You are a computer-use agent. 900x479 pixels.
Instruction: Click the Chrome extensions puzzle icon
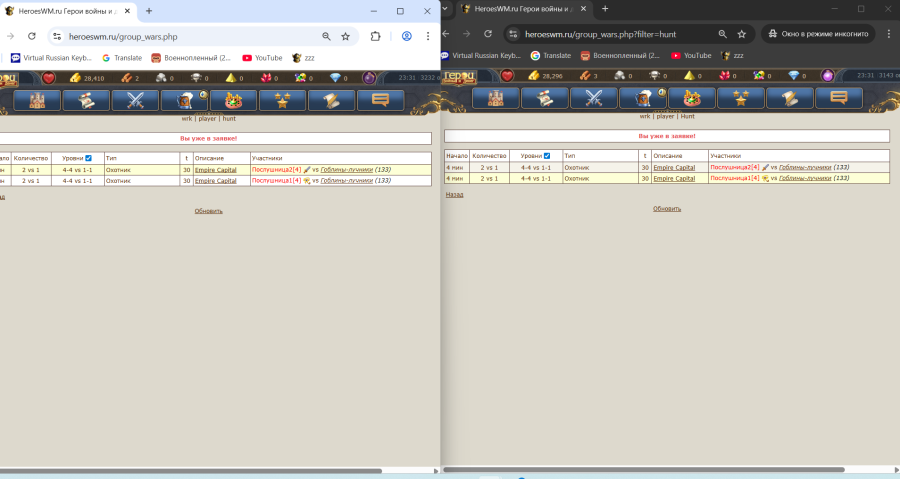tap(375, 36)
